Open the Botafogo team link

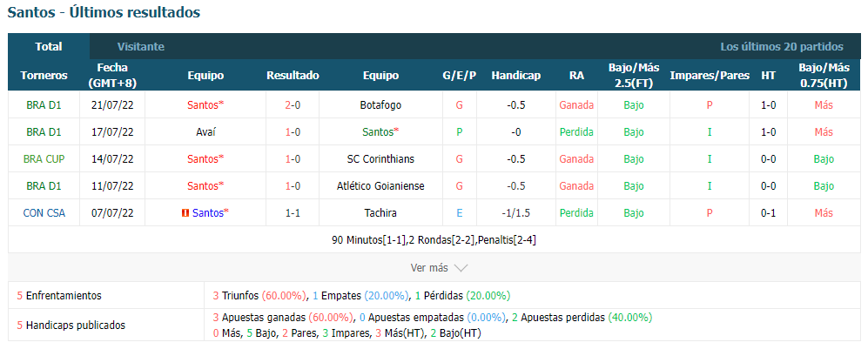click(x=380, y=105)
